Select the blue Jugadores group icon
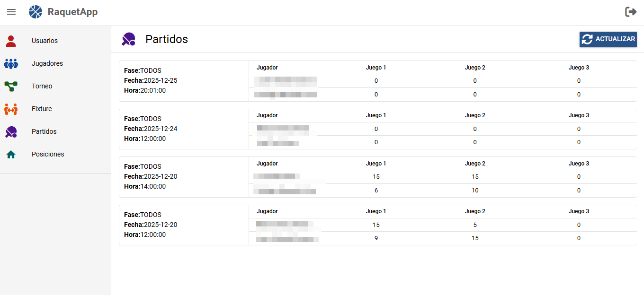This screenshot has width=644, height=295. coord(11,63)
